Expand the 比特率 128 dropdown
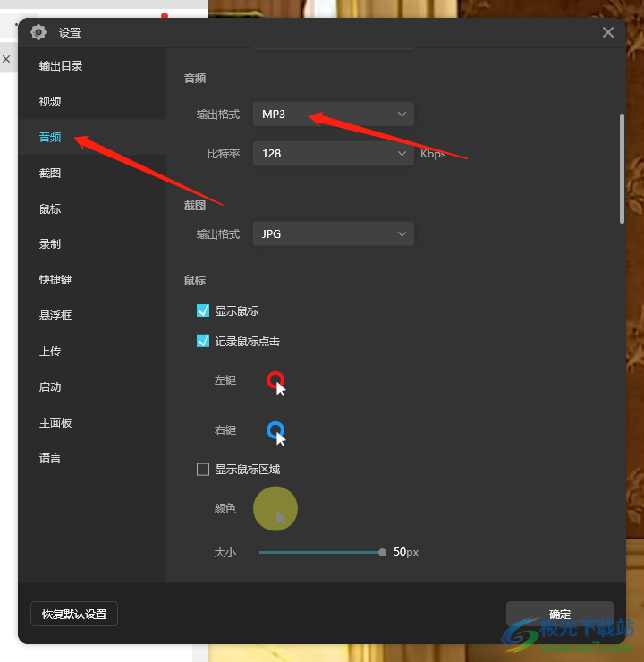Image resolution: width=644 pixels, height=662 pixels. tap(334, 153)
